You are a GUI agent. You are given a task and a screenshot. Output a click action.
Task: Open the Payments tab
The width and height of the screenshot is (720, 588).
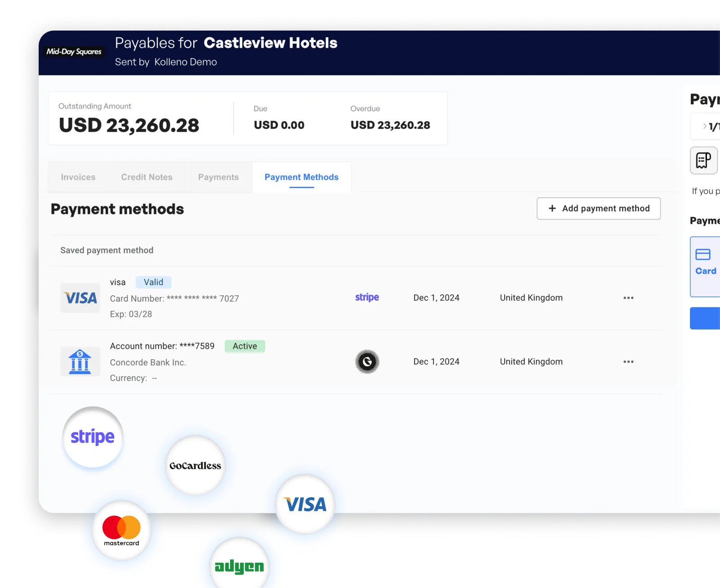tap(218, 177)
